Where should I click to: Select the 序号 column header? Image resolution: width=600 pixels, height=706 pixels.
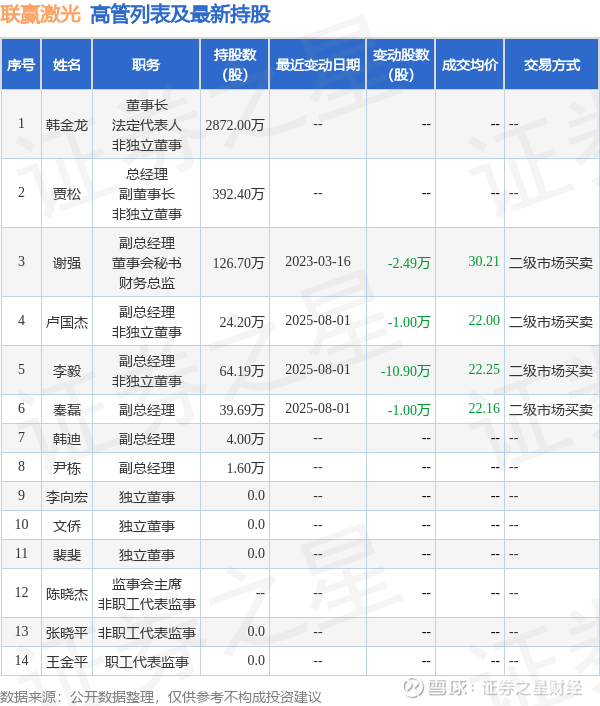pyautogui.click(x=21, y=65)
